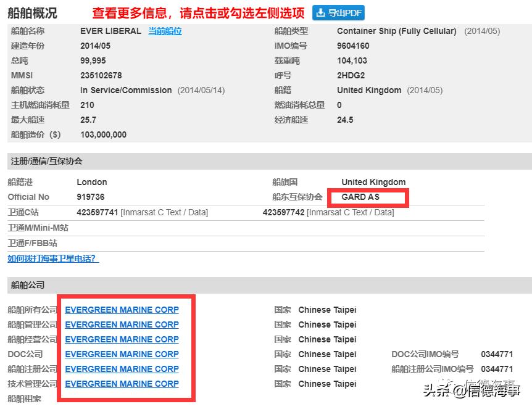Click the download icon on the 导出PDF button

321,12
